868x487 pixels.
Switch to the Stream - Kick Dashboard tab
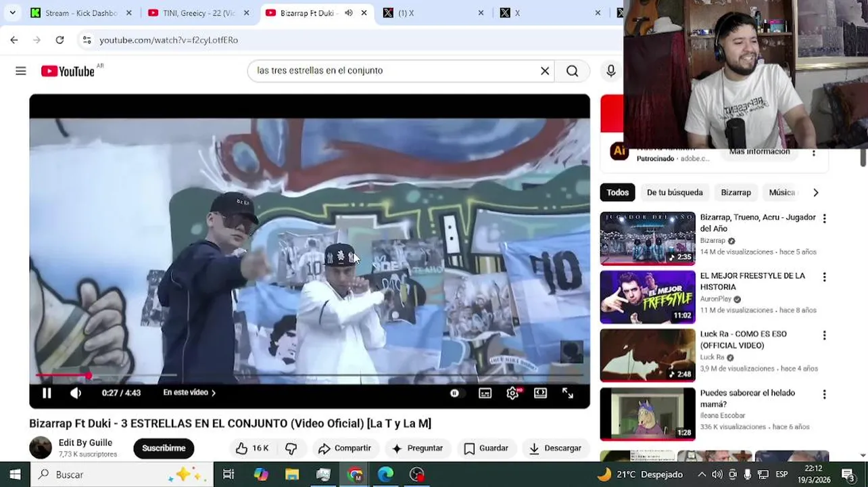(x=81, y=13)
